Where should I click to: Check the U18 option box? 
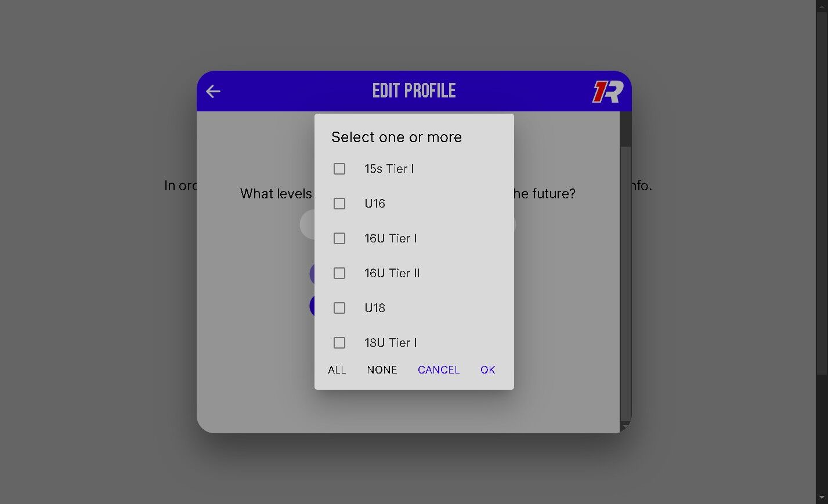coord(339,308)
